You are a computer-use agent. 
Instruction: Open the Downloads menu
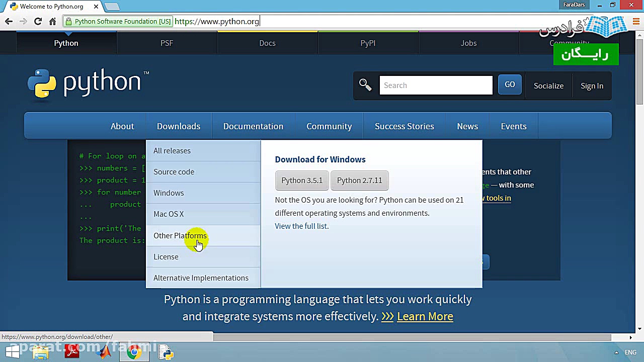pyautogui.click(x=179, y=126)
